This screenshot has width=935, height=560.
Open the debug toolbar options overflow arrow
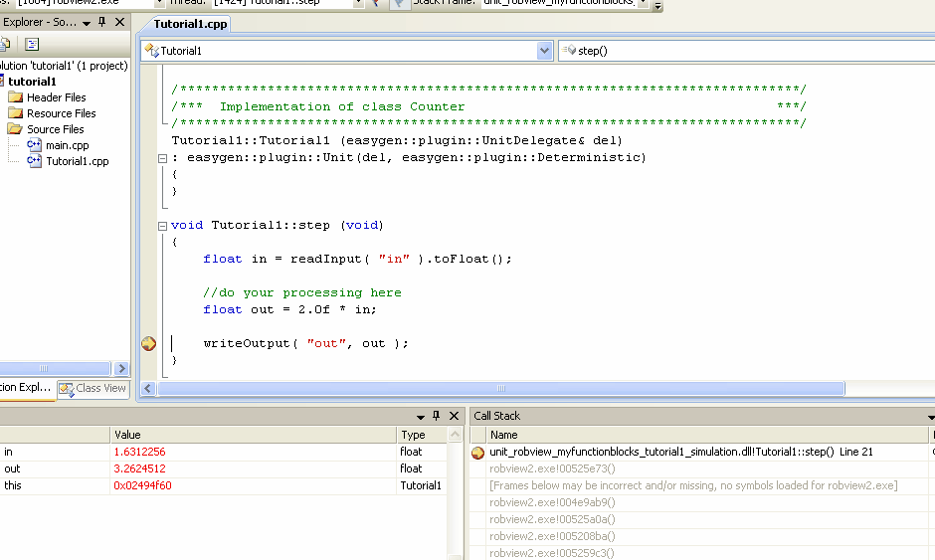(x=657, y=6)
